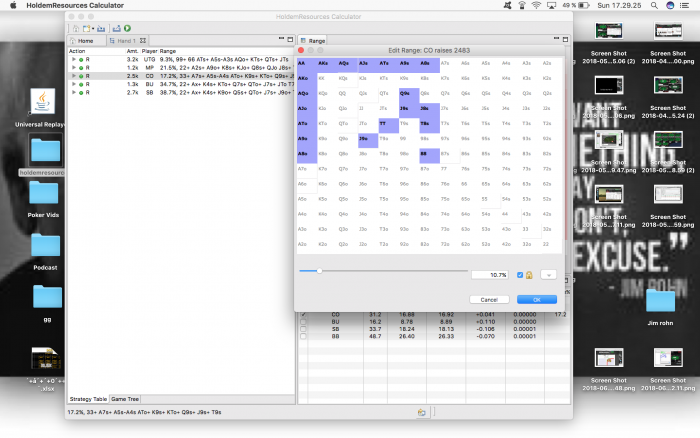Minimize the Range panel with its minimize icon

(x=556, y=39)
